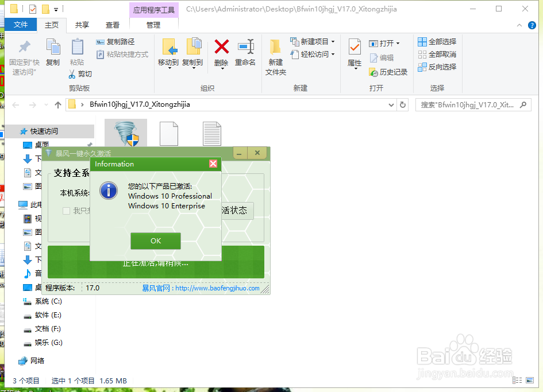Pin to Quick access icon in ribbon
This screenshot has width=543, height=392.
(x=24, y=58)
